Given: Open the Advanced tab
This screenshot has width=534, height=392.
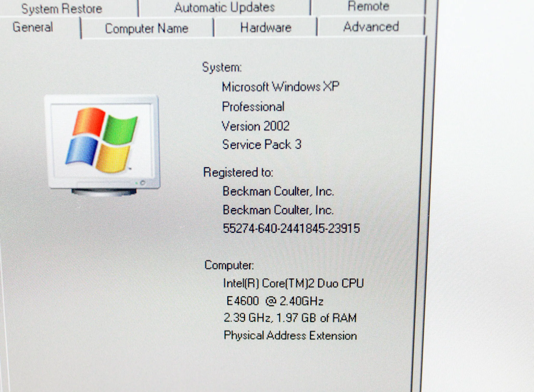Looking at the screenshot, I should (371, 27).
